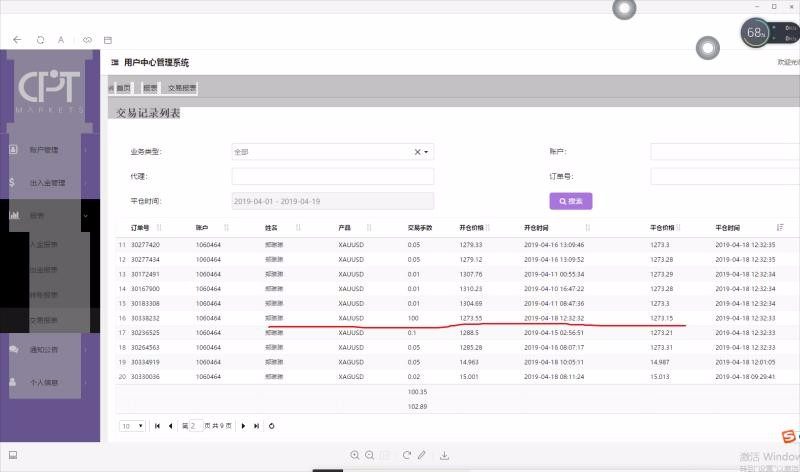Click the zoom out magnifier icon
800x472 pixels.
[370, 455]
